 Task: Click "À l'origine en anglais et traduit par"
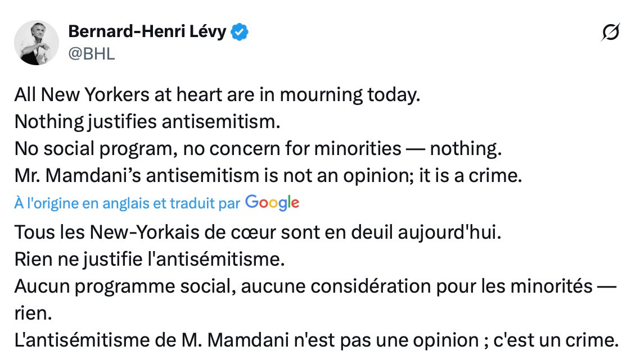pos(127,204)
